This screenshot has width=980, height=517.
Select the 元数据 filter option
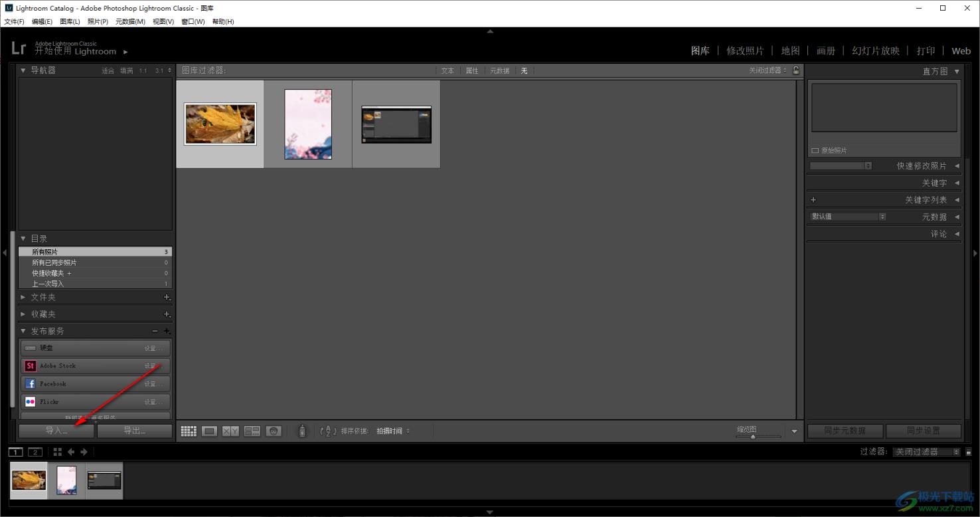click(500, 70)
